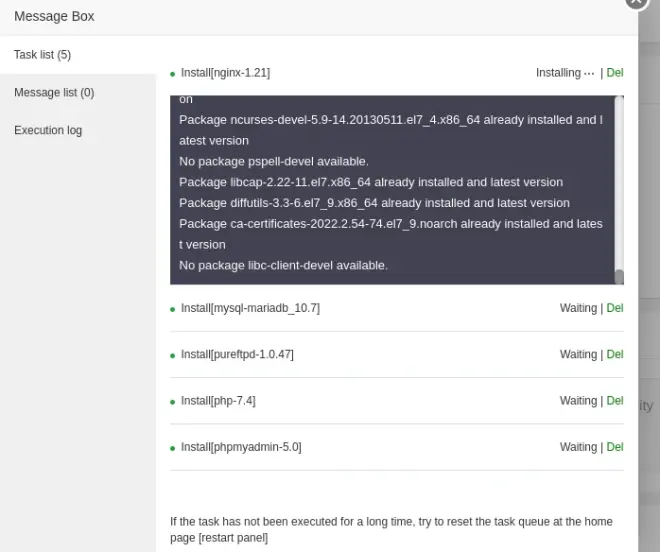Delete the php-7.4 install task
Viewport: 660px width, 552px height.
click(x=615, y=401)
